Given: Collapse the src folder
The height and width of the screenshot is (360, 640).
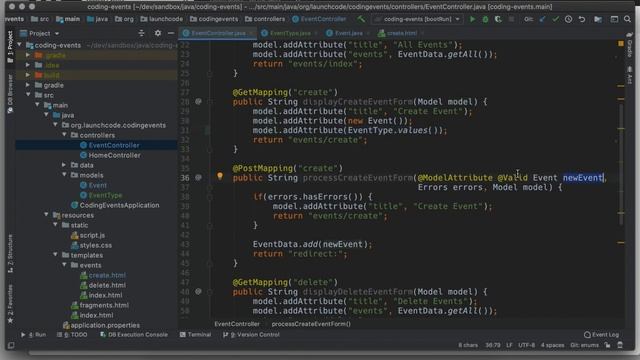Looking at the screenshot, I should [x=28, y=95].
